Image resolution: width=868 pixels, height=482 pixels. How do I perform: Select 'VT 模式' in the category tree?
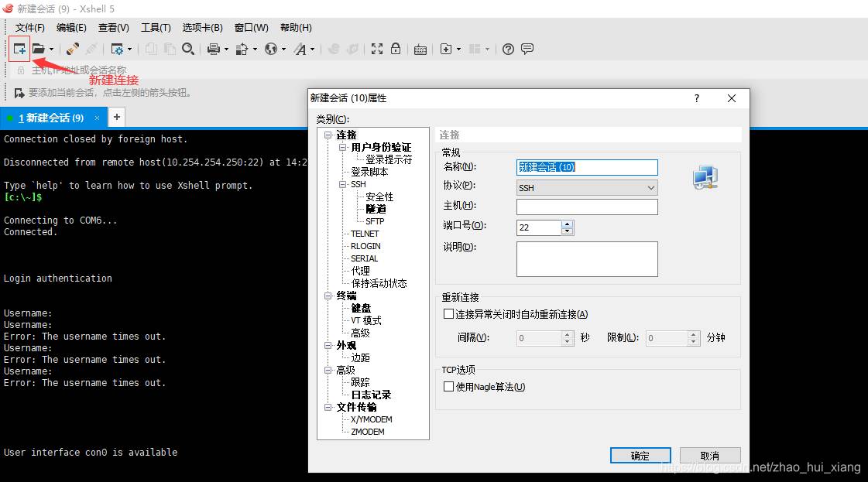point(366,321)
